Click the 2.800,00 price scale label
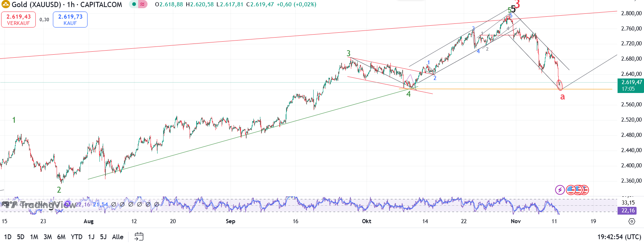 (631, 13)
